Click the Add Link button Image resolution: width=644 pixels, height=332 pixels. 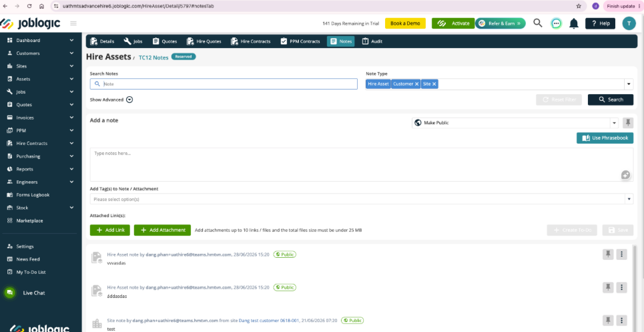[x=109, y=230]
